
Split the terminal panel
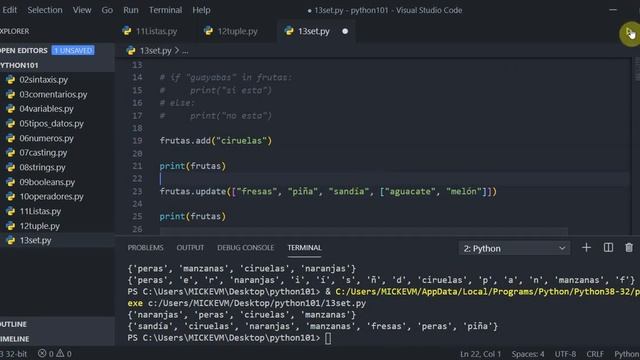(x=608, y=248)
